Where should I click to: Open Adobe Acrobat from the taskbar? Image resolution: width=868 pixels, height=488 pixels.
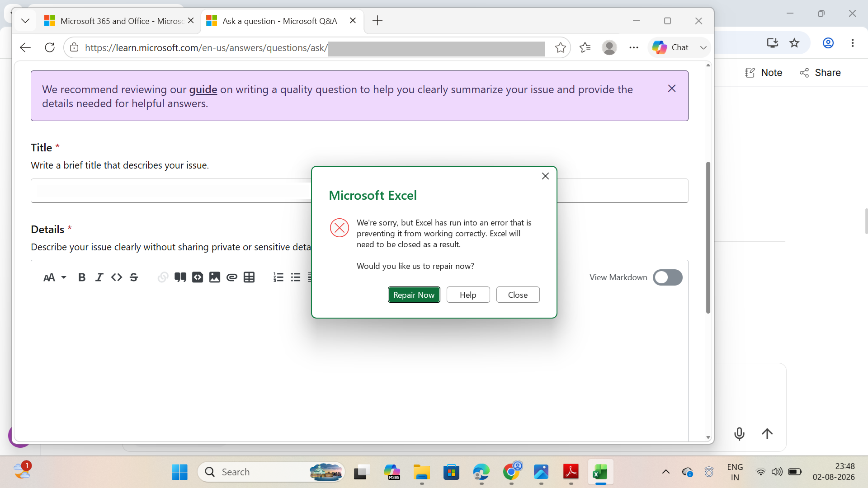(x=571, y=472)
